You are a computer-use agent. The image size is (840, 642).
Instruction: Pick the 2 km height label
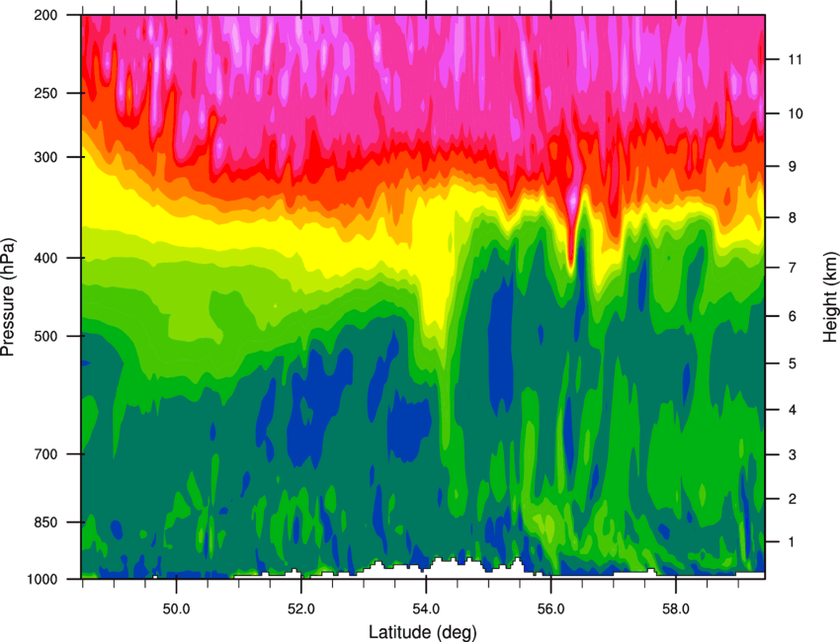click(x=793, y=499)
